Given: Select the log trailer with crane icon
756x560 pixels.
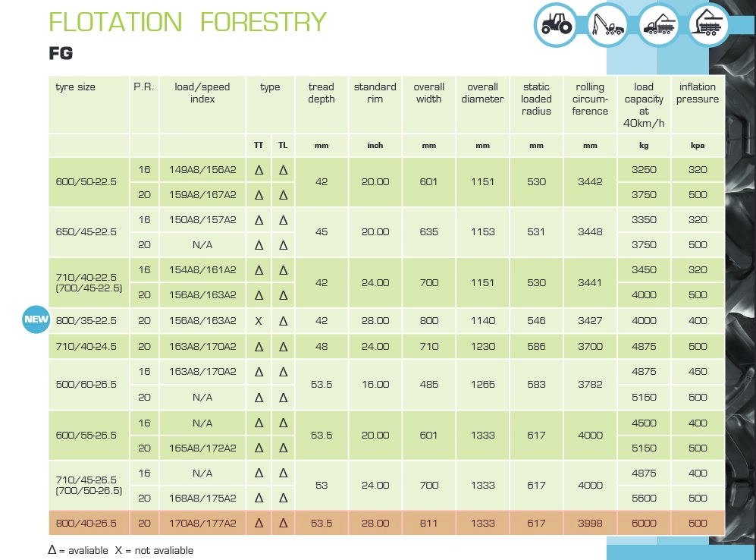Looking at the screenshot, I should click(707, 25).
